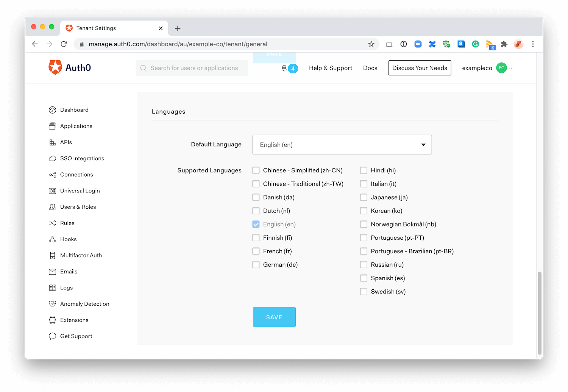Check the Swedish (sv) checkbox
Viewport: 568px width, 392px height.
[x=364, y=292]
